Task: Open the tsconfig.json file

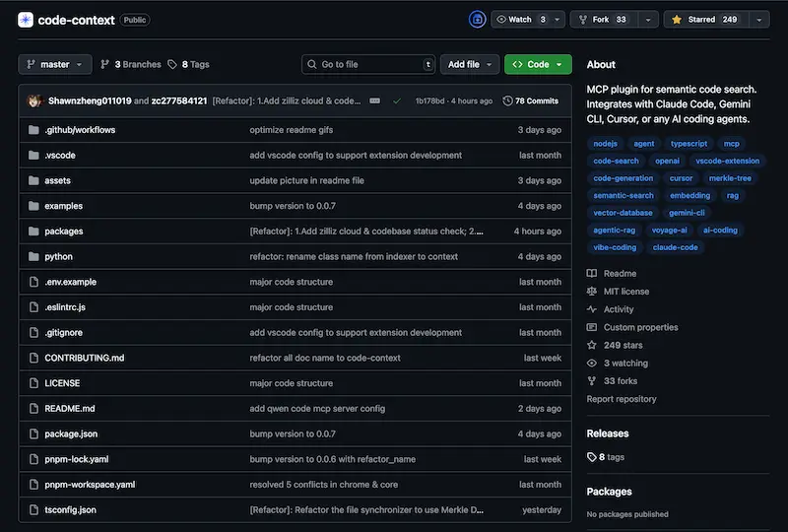Action: (x=70, y=510)
